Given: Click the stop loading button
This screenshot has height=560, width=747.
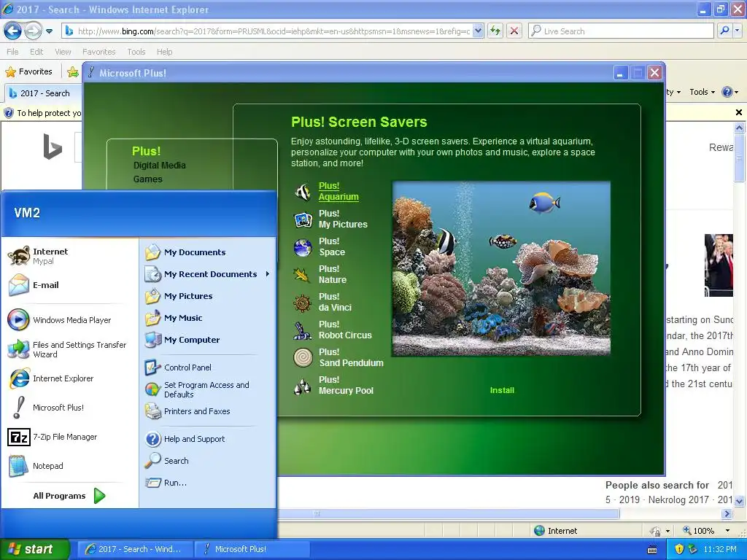Looking at the screenshot, I should [514, 31].
